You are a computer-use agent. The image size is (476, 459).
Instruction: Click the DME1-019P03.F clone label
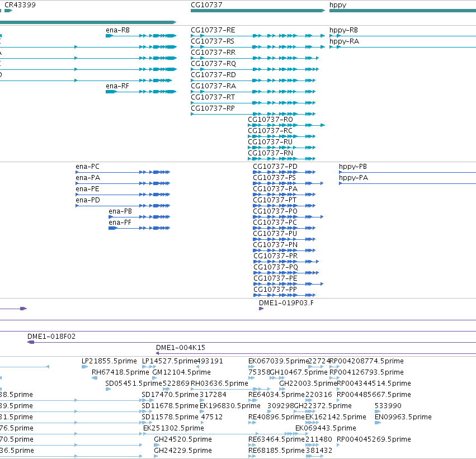pos(286,303)
